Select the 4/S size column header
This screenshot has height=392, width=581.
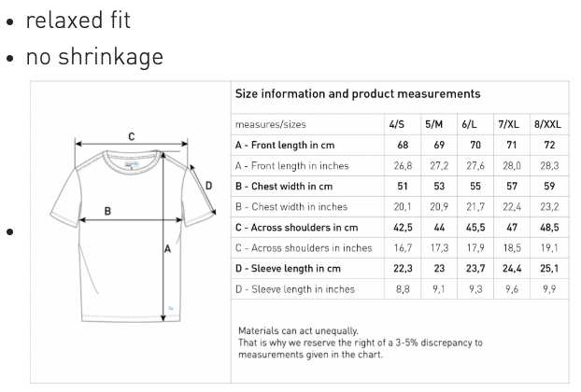pyautogui.click(x=396, y=124)
